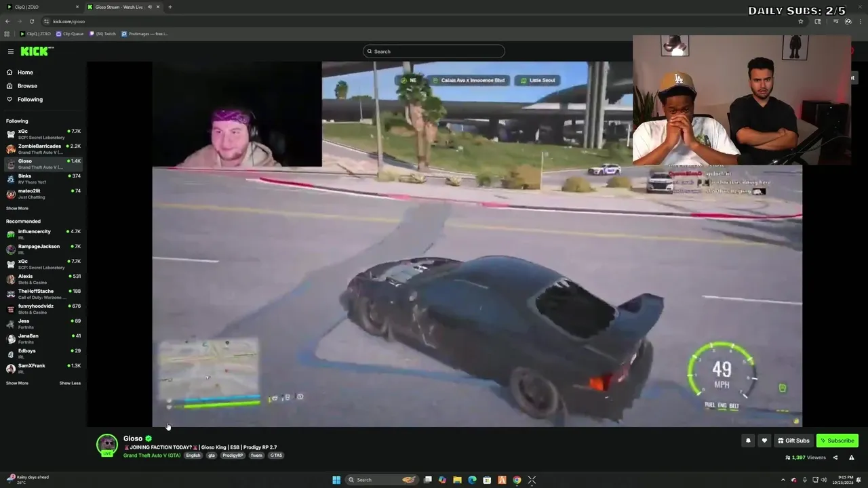
Task: Toggle notification bell for Gioso
Action: (x=748, y=441)
